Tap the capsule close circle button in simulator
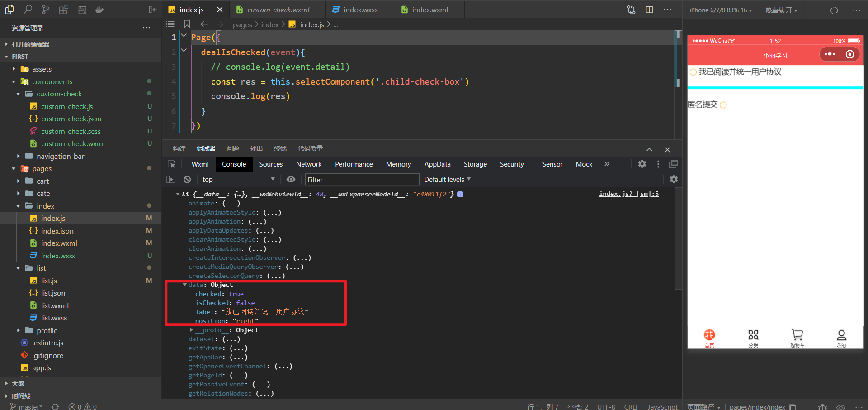This screenshot has height=410, width=868. [850, 54]
